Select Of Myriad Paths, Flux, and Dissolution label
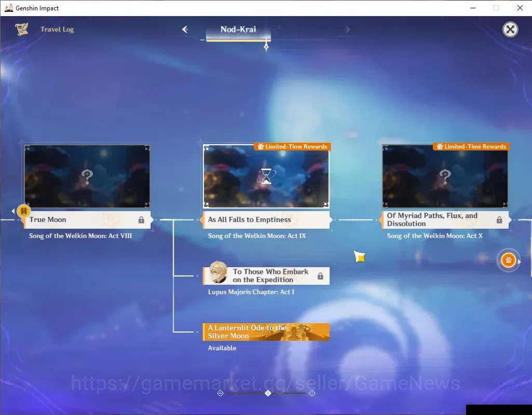This screenshot has height=415, width=532. click(445, 220)
